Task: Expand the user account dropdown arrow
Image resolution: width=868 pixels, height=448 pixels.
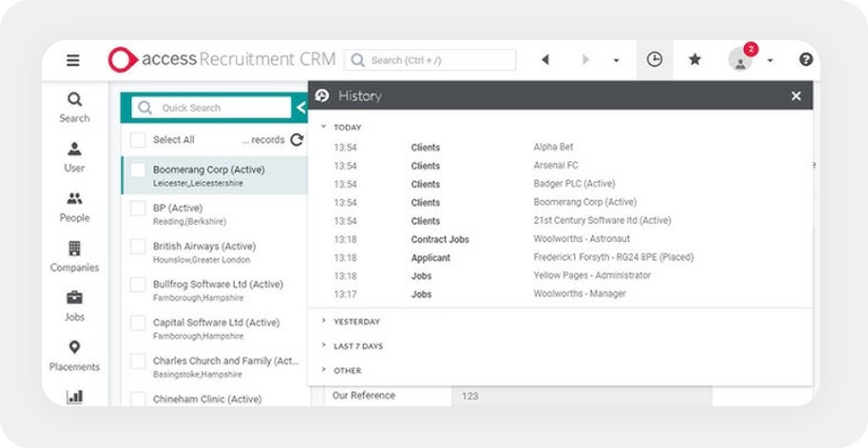Action: 770,60
